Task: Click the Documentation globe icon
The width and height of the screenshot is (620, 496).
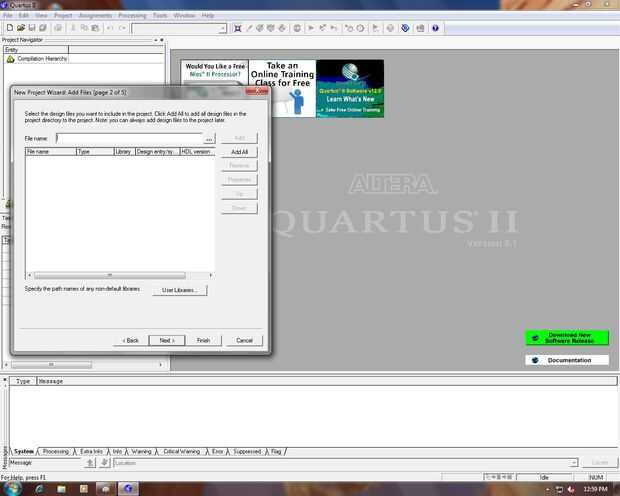Action: click(535, 360)
